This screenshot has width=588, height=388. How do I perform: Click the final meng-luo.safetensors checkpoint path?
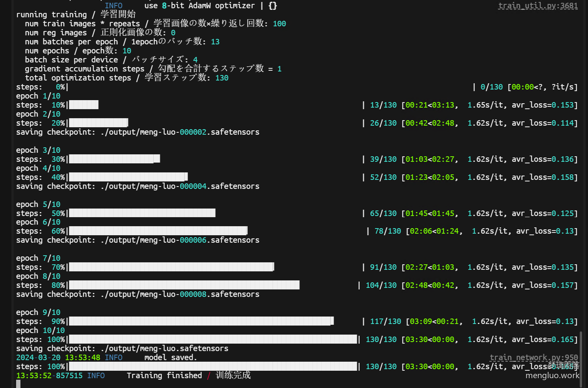tap(164, 348)
